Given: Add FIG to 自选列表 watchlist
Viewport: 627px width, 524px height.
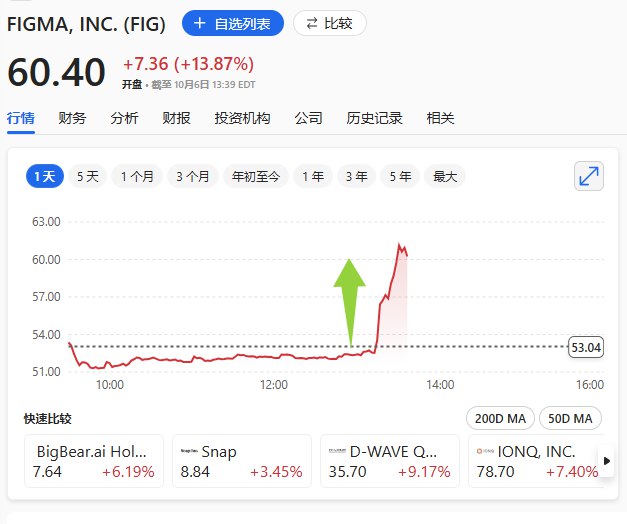Looking at the screenshot, I should pyautogui.click(x=233, y=23).
